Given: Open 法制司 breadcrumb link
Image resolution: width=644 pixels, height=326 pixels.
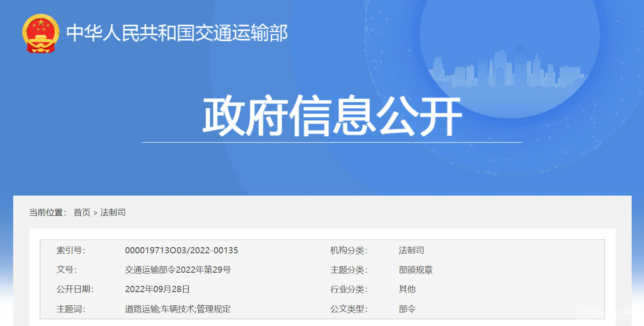Looking at the screenshot, I should point(113,212).
